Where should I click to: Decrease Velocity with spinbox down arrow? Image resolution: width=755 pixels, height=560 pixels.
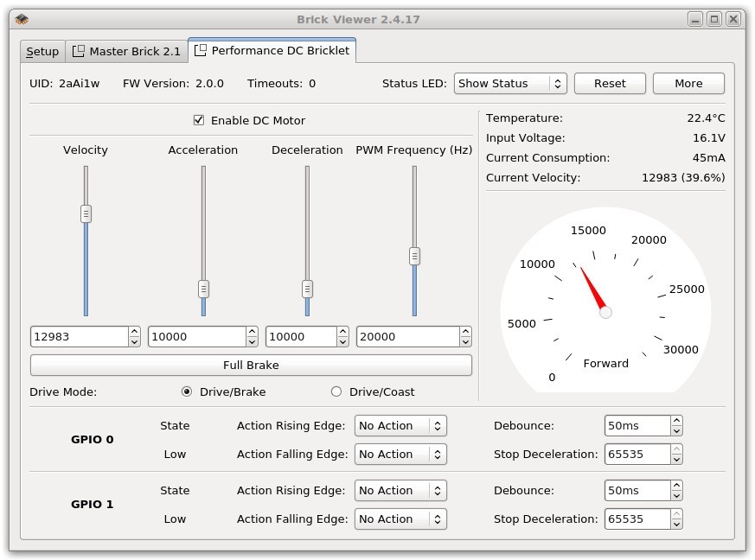(x=134, y=342)
